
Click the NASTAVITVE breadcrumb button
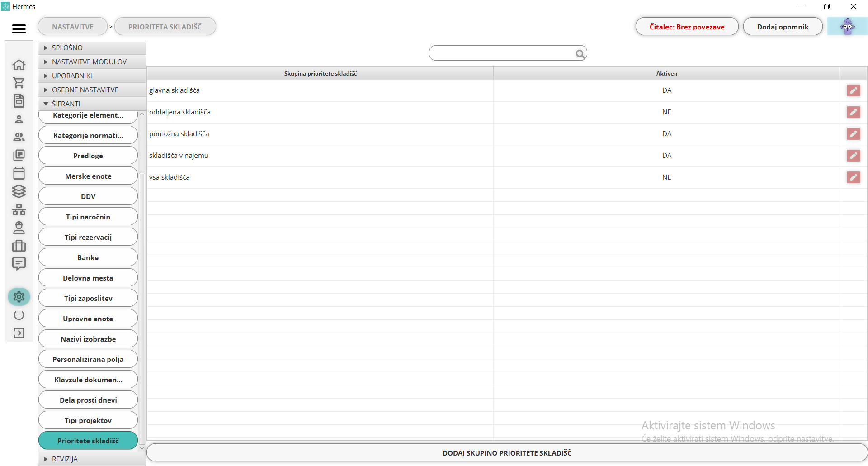click(x=73, y=27)
